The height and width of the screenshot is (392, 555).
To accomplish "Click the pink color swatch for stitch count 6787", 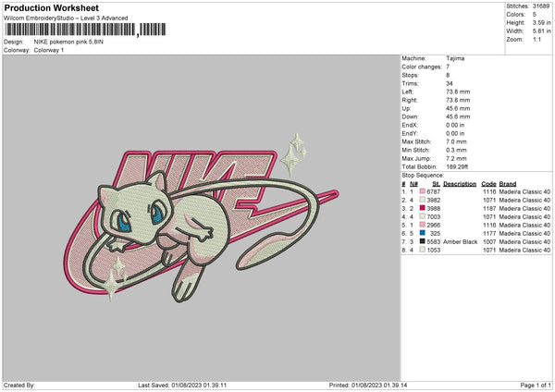I will (423, 191).
